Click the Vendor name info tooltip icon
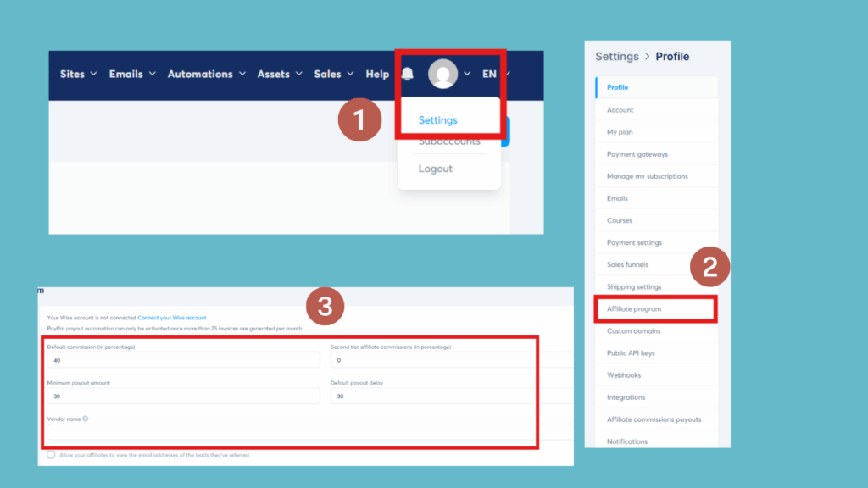Viewport: 868px width, 488px height. [x=85, y=419]
